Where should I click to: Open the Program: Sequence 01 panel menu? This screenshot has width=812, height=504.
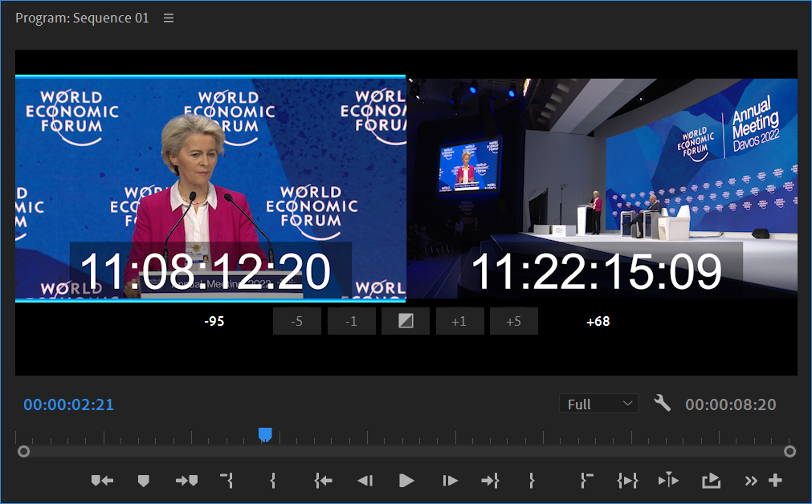click(169, 18)
